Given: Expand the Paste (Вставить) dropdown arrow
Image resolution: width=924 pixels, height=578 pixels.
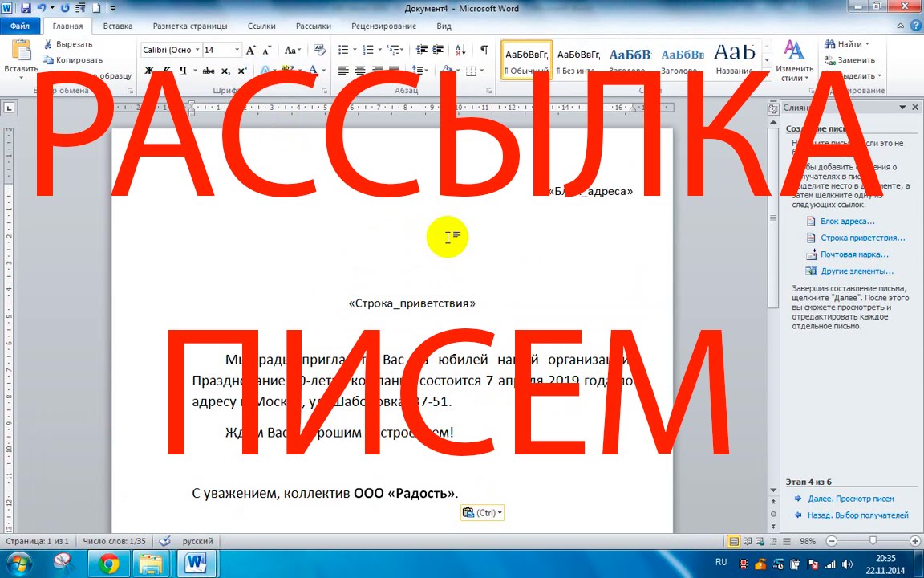Looking at the screenshot, I should point(21,77).
